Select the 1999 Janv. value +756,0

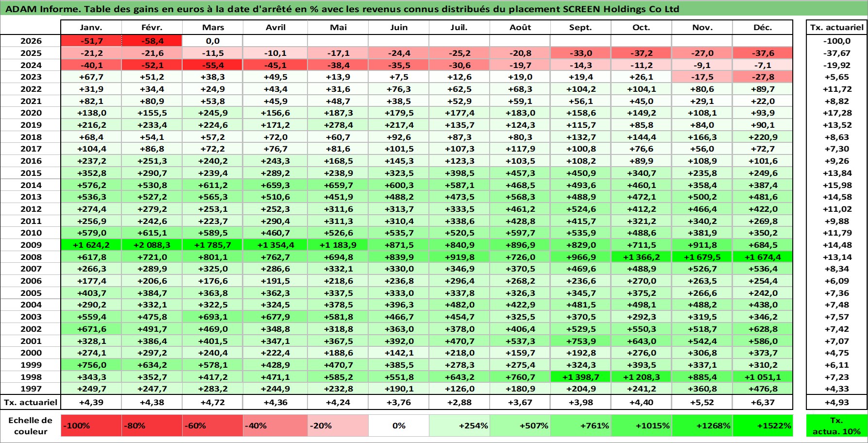[91, 365]
